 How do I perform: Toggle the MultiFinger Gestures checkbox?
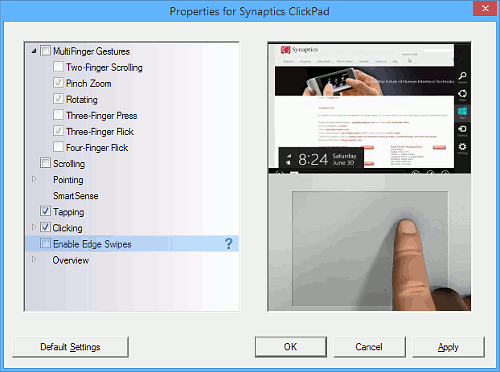point(45,51)
